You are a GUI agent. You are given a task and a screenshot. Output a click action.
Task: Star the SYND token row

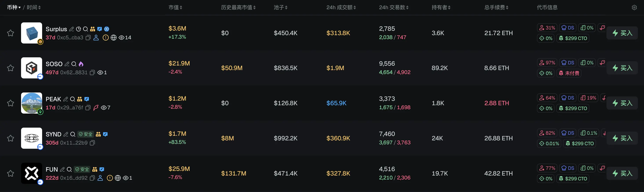pos(11,138)
